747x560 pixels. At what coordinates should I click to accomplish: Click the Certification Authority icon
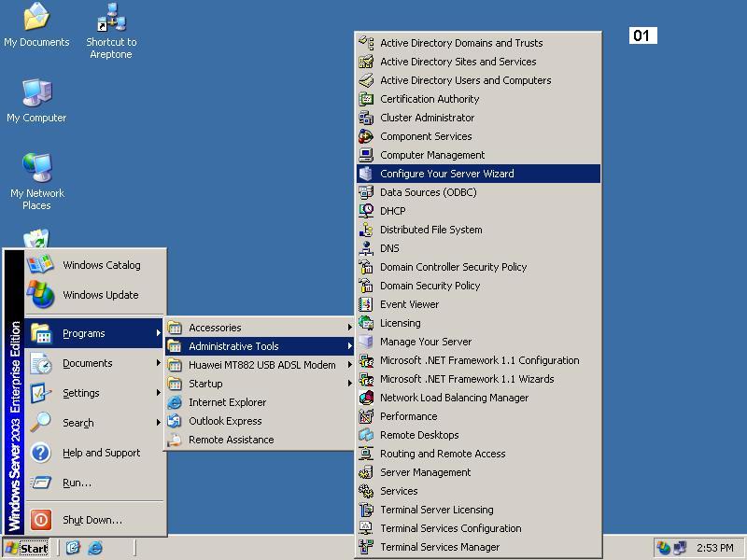[366, 99]
